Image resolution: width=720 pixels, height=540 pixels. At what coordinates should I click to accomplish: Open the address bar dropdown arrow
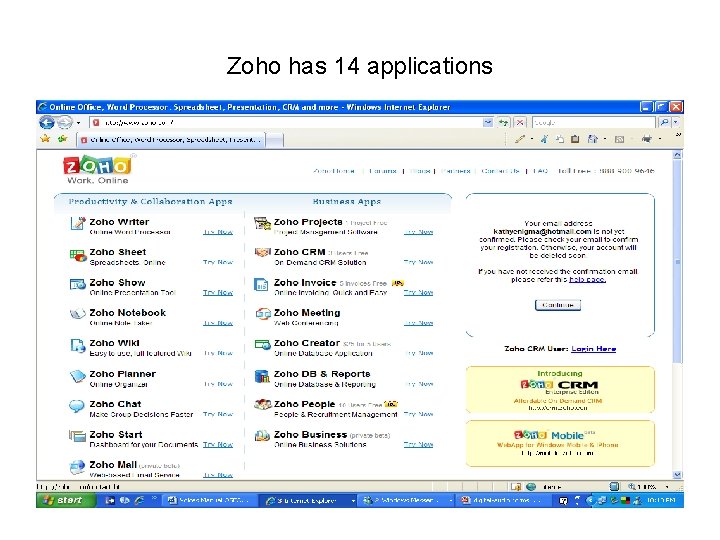click(488, 123)
